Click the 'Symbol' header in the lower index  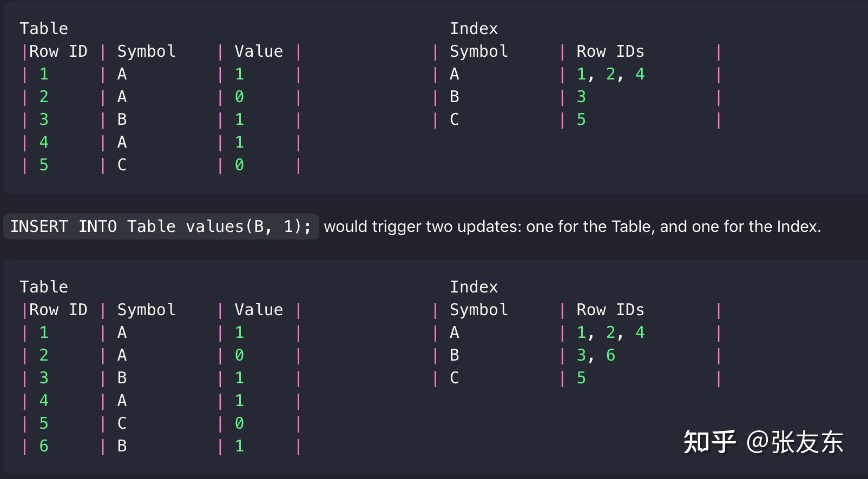(x=478, y=310)
